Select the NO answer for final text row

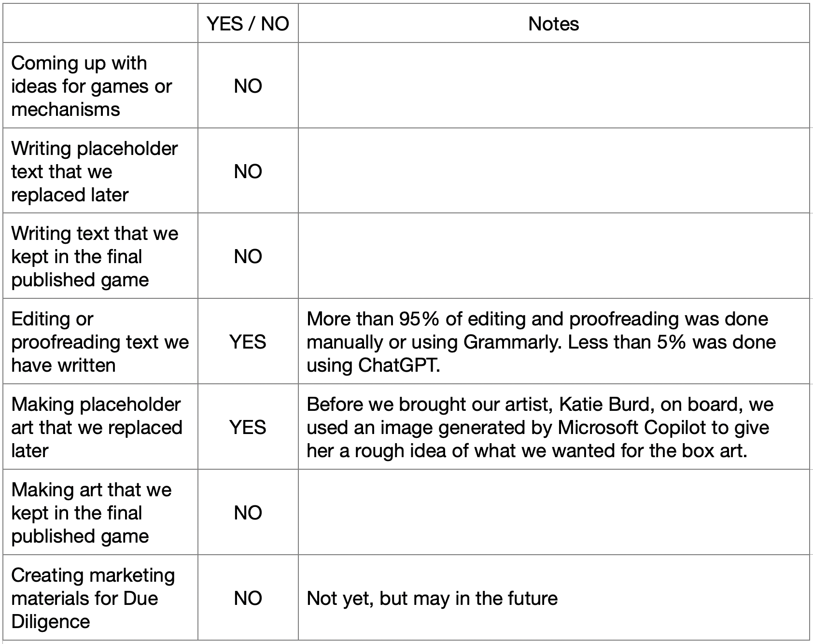(x=248, y=256)
